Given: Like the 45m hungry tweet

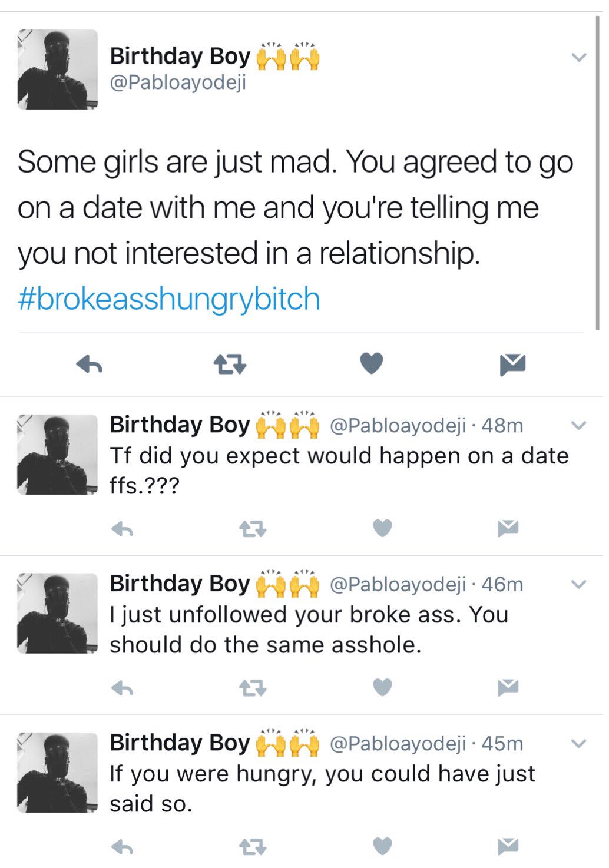Looking at the screenshot, I should [x=383, y=846].
